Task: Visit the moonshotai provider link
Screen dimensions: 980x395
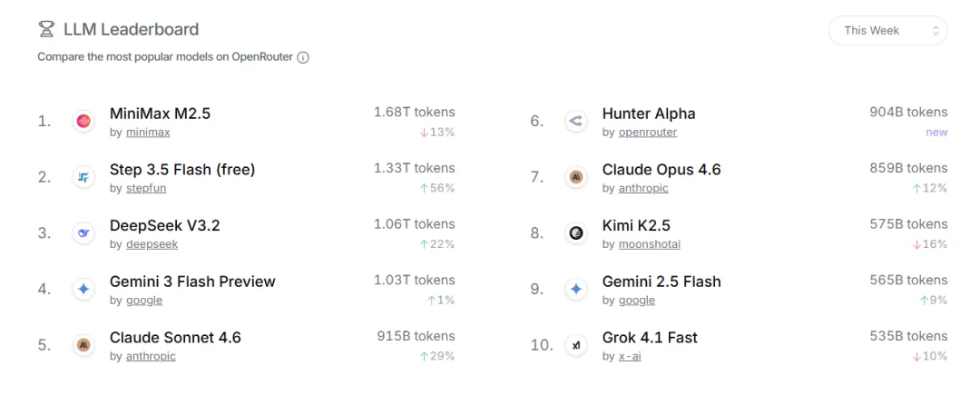Action: pos(650,244)
